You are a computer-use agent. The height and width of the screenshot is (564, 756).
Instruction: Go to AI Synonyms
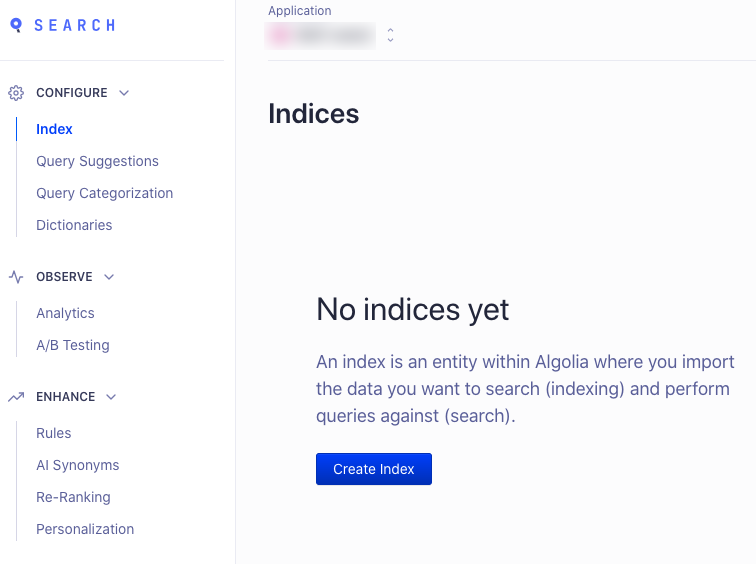point(78,465)
